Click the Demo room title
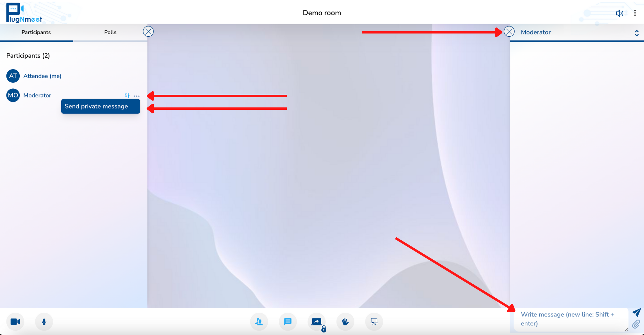The width and height of the screenshot is (644, 335). (322, 13)
